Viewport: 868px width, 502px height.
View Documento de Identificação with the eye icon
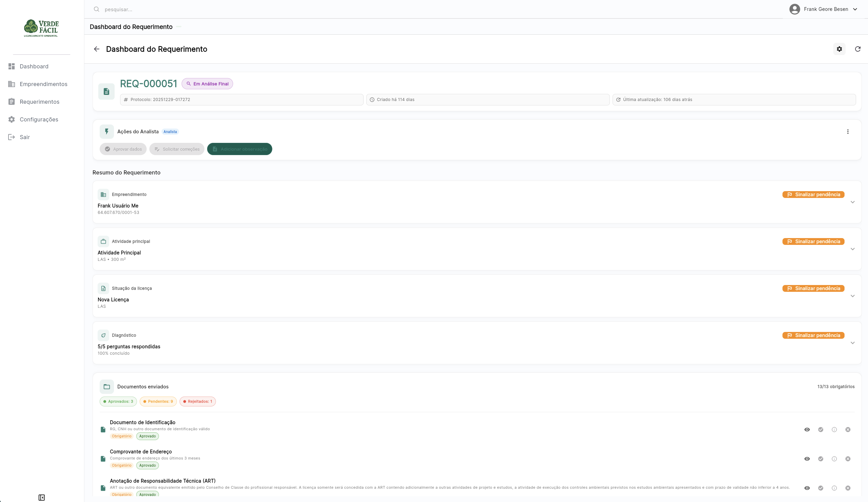(807, 430)
